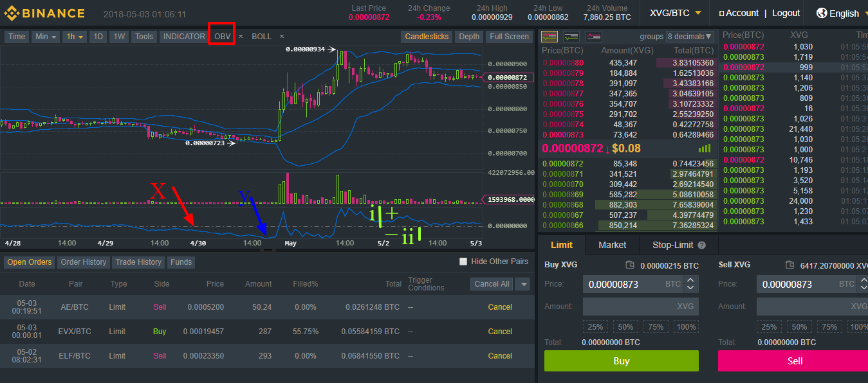This screenshot has width=868, height=383.
Task: Click the wallet icon next to Buy XVG balance
Action: (x=631, y=265)
